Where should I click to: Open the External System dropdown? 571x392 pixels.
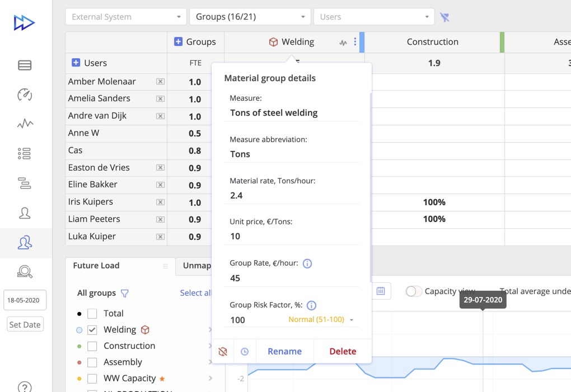pyautogui.click(x=126, y=17)
